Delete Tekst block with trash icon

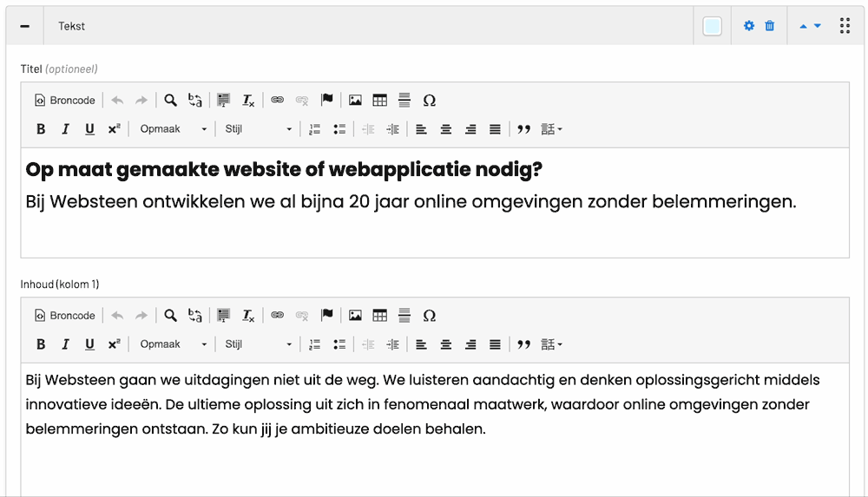click(769, 26)
